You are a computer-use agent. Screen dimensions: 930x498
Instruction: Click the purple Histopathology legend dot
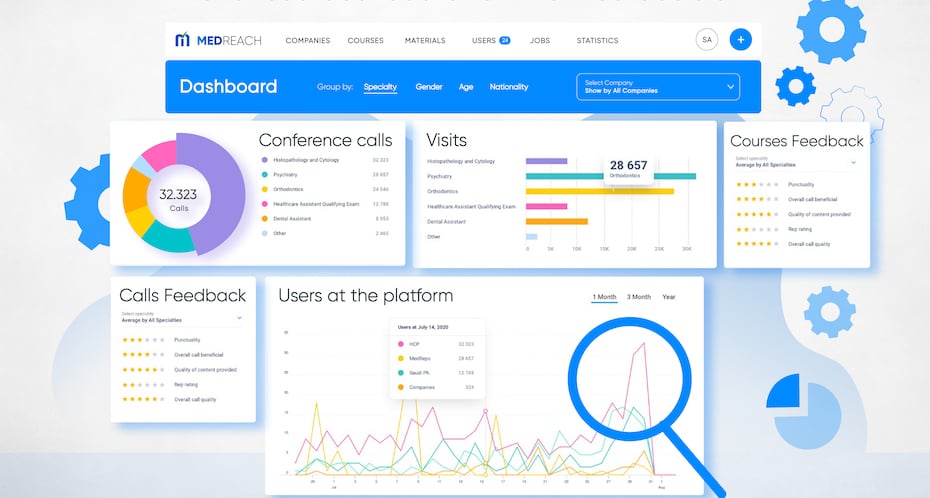click(x=264, y=160)
